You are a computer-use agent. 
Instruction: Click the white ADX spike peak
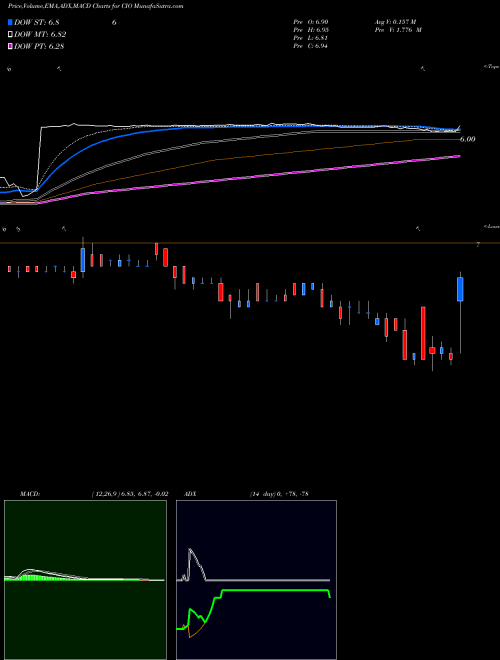pyautogui.click(x=191, y=550)
